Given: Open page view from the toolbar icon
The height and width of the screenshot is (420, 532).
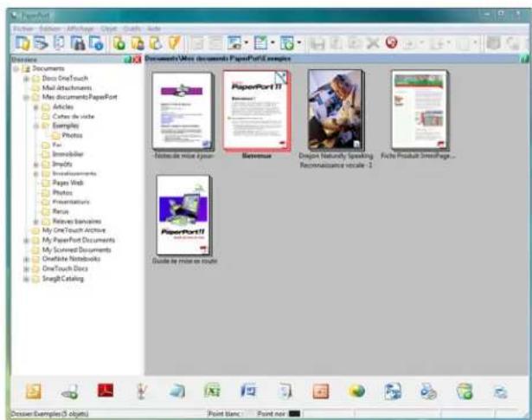Looking at the screenshot, I should pyautogui.click(x=60, y=43).
